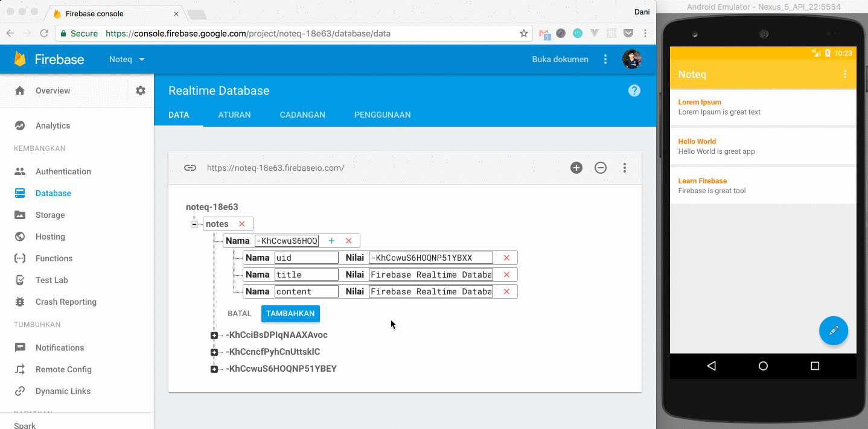Click the Chrome address bar
This screenshot has width=868, height=429.
tap(294, 34)
